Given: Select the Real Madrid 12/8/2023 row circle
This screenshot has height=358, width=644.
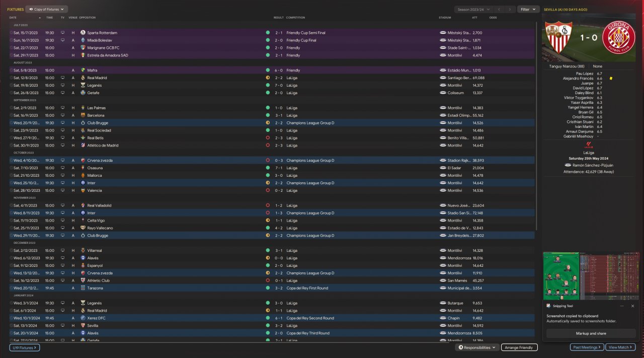Looking at the screenshot, I should coord(11,78).
